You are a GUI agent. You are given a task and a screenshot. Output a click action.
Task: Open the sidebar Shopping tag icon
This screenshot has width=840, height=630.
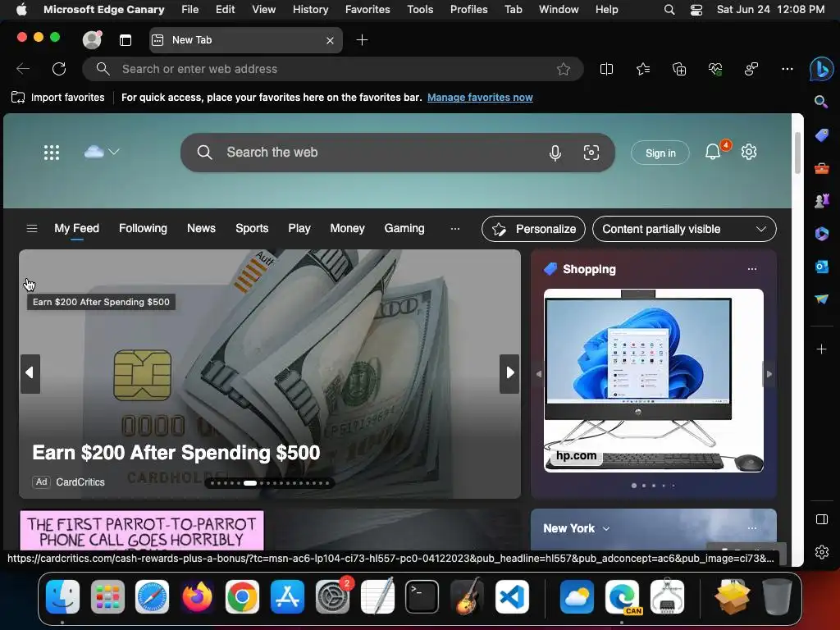point(821,135)
